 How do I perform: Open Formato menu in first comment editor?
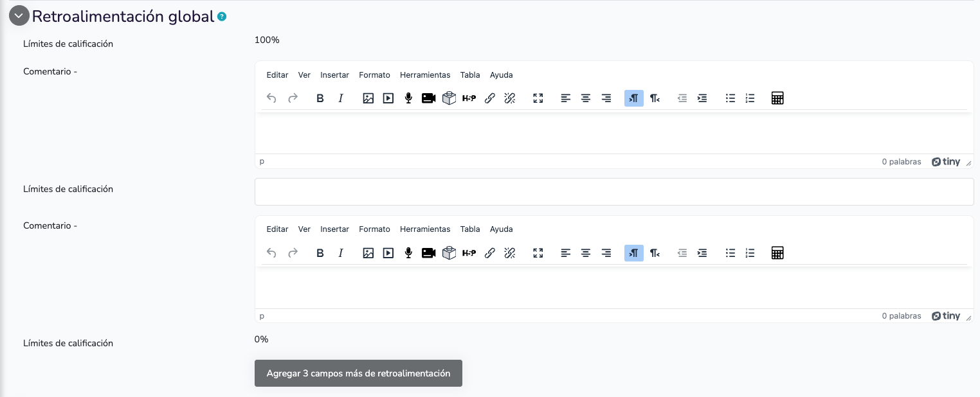point(375,75)
